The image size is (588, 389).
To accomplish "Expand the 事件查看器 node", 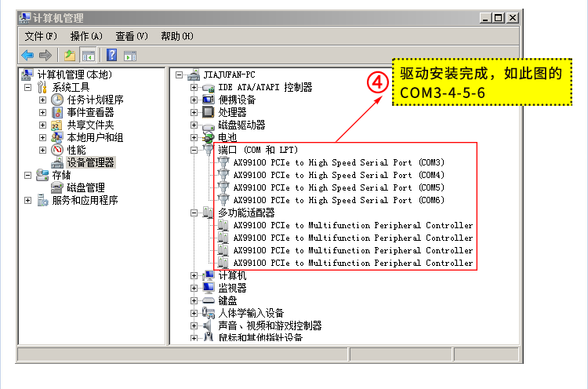I will coord(43,112).
